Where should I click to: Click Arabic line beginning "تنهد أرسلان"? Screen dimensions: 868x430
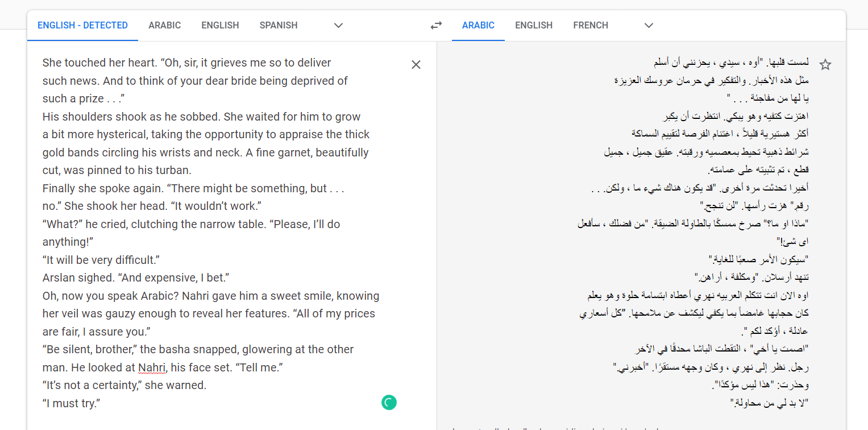(x=751, y=278)
